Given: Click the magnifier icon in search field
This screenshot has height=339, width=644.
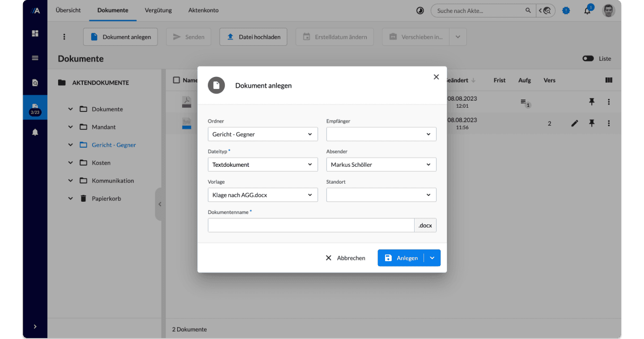Looking at the screenshot, I should point(528,10).
